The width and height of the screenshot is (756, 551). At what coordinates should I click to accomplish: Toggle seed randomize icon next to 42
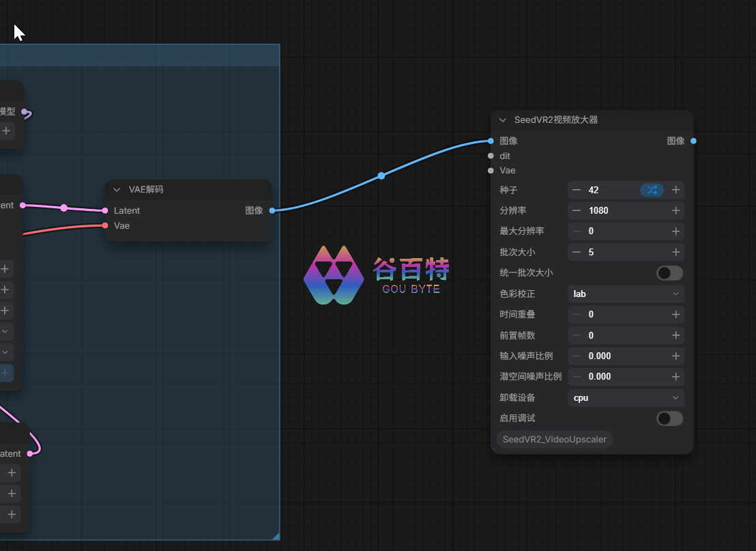(652, 190)
